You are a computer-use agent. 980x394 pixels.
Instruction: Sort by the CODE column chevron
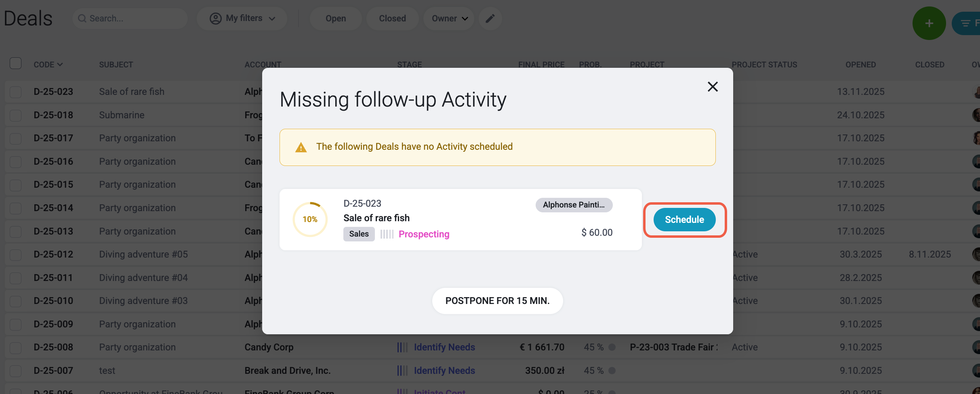(x=60, y=65)
